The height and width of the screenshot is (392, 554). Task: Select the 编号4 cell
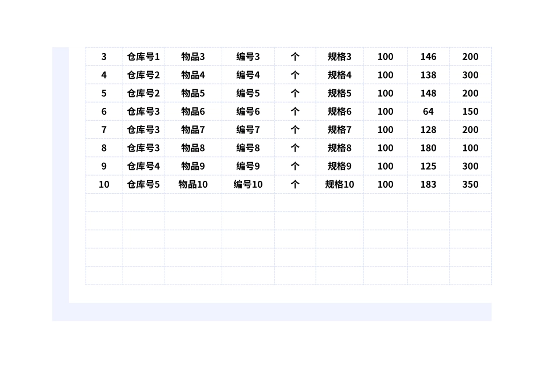[248, 75]
